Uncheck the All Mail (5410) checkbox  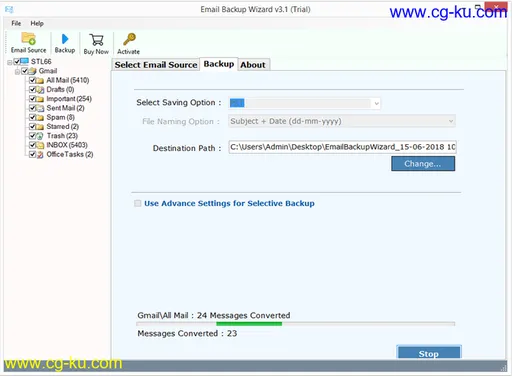pos(32,80)
